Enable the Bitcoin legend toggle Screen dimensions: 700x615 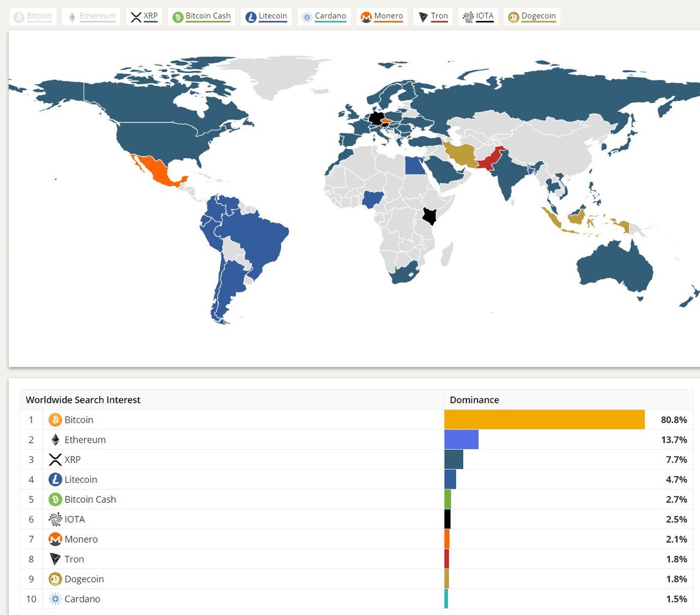pos(33,17)
